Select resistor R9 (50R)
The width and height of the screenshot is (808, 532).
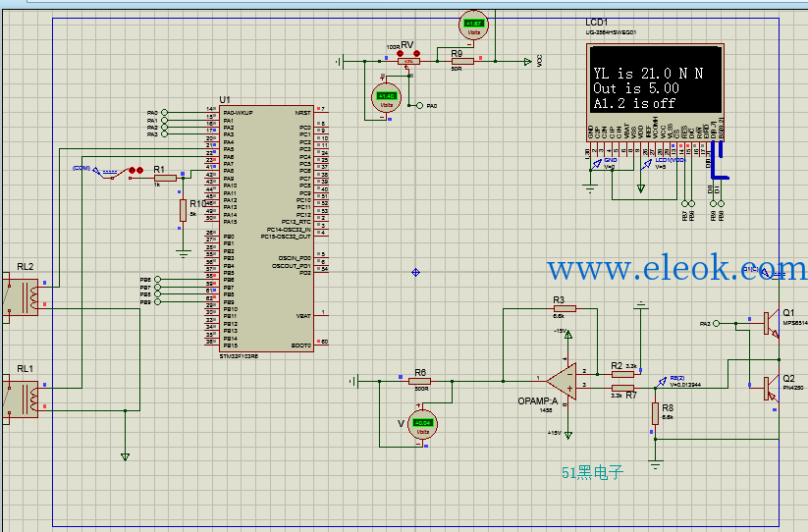(462, 61)
